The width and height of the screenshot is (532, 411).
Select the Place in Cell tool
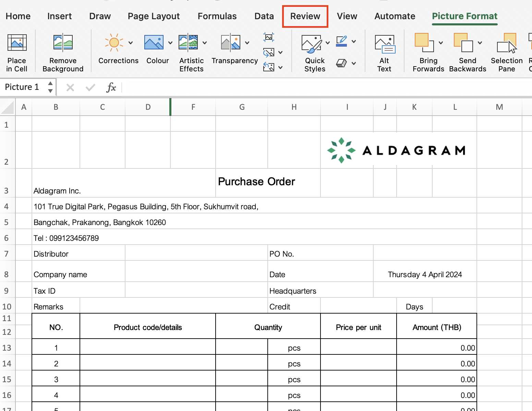click(x=17, y=52)
